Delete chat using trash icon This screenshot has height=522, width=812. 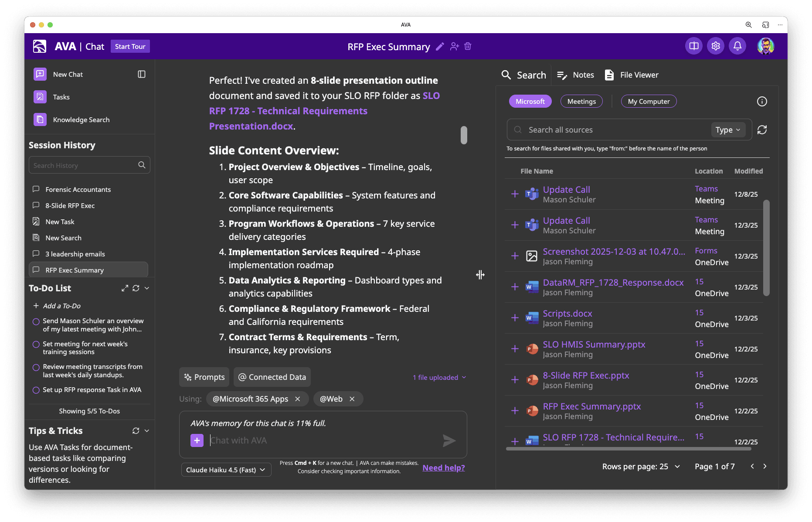pyautogui.click(x=468, y=46)
